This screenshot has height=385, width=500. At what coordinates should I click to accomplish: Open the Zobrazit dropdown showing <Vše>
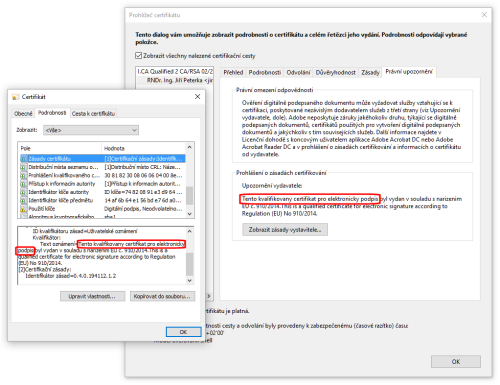91,130
